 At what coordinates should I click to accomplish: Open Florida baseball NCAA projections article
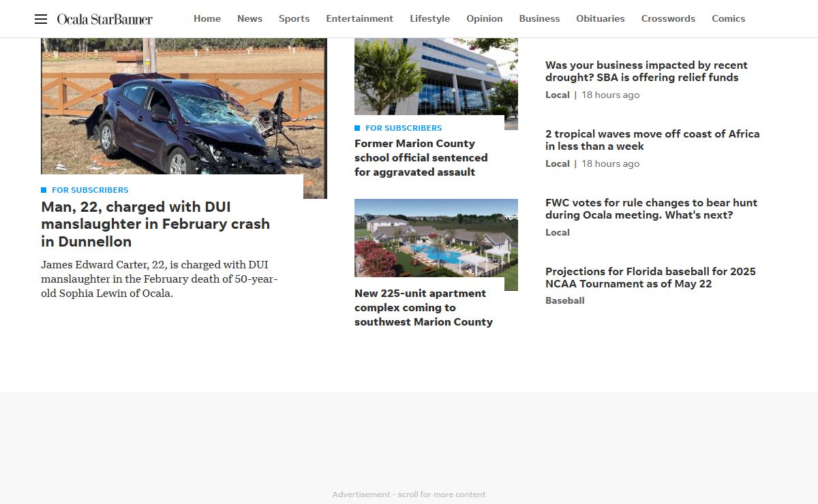point(650,278)
